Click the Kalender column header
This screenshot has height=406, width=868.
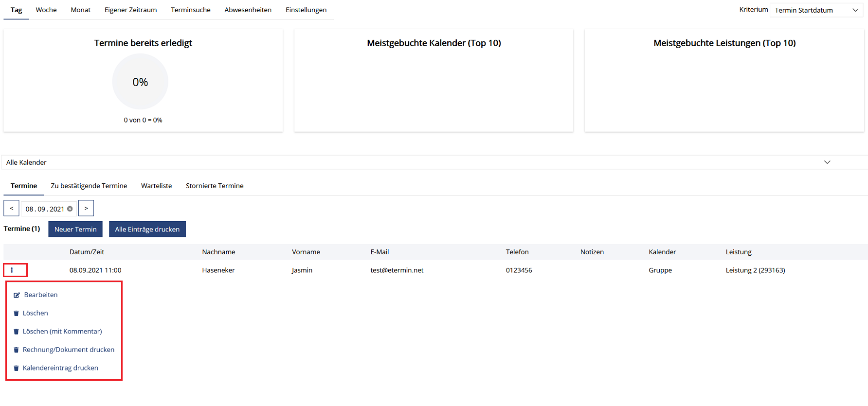pos(662,252)
